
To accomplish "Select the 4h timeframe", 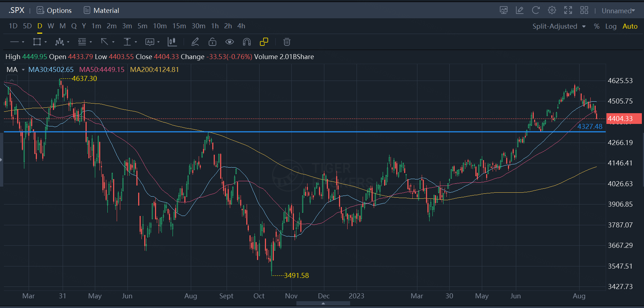I will point(241,26).
